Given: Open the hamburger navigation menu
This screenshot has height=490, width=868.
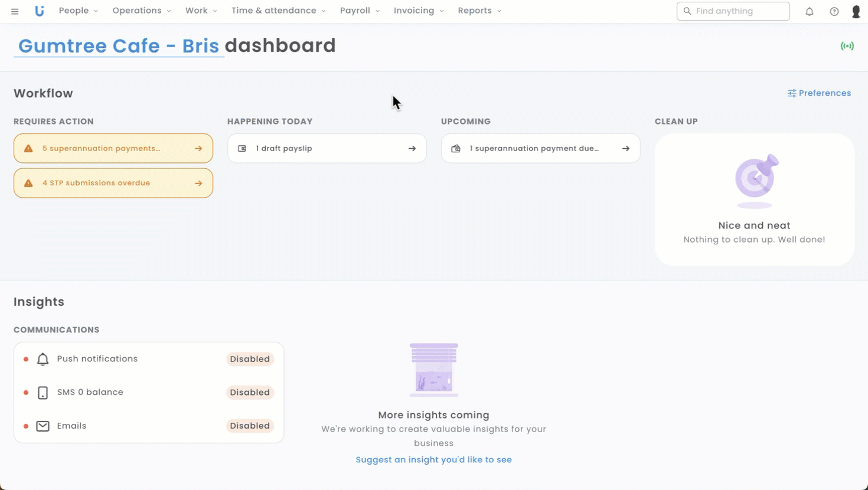Looking at the screenshot, I should pos(15,11).
